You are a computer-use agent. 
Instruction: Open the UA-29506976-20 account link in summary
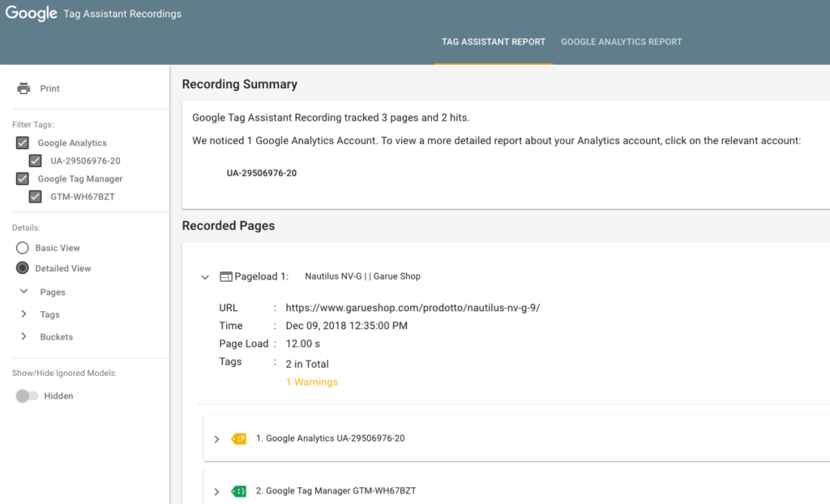[x=262, y=173]
